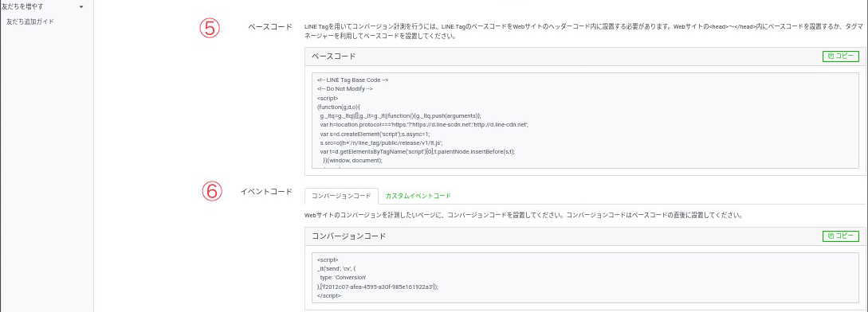This screenshot has width=868, height=312.
Task: Open 友だち追加ガイド in sidebar
Action: tap(30, 21)
